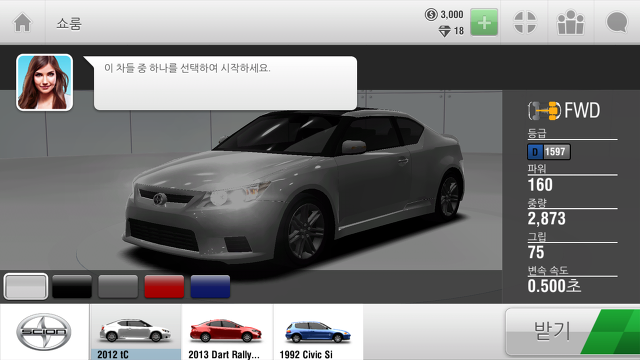The width and height of the screenshot is (640, 360).
Task: Choose the blue color swatch
Action: point(210,287)
